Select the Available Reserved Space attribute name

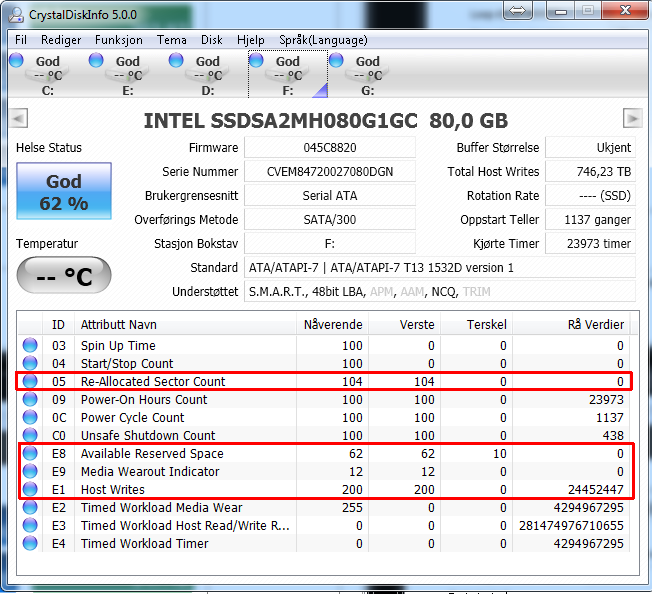click(152, 454)
